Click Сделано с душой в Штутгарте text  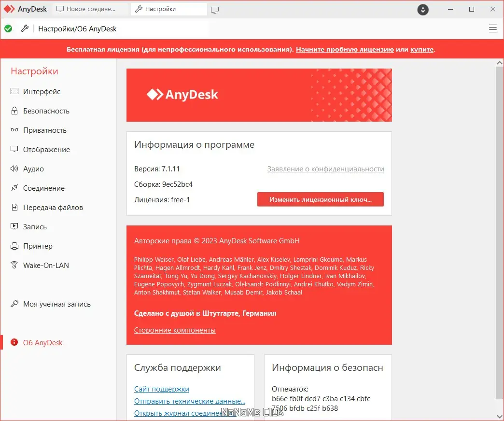coord(205,313)
